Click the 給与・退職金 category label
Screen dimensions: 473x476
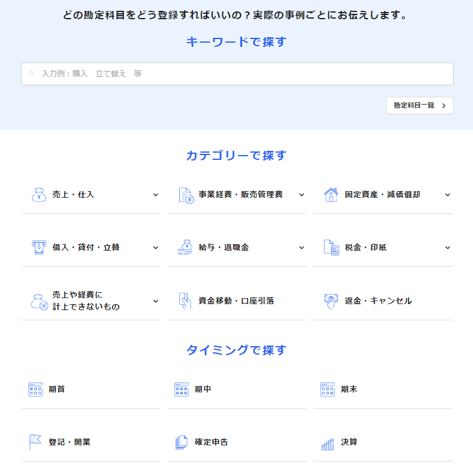[224, 248]
